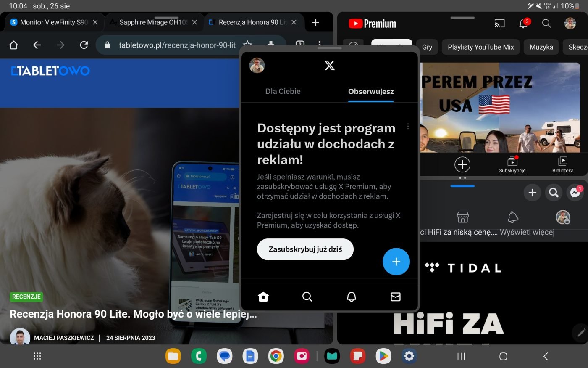Expand post with Wyświetl więcej

(527, 232)
